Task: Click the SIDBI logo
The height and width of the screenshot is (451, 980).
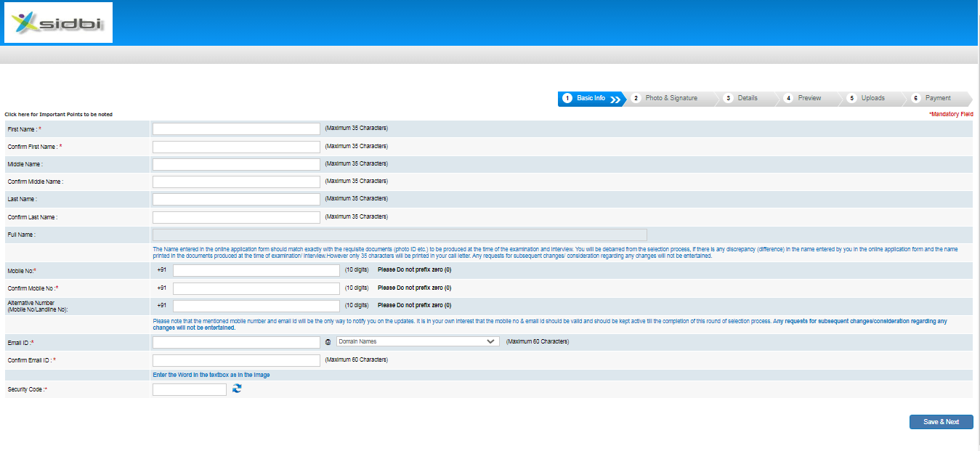Action: (58, 23)
